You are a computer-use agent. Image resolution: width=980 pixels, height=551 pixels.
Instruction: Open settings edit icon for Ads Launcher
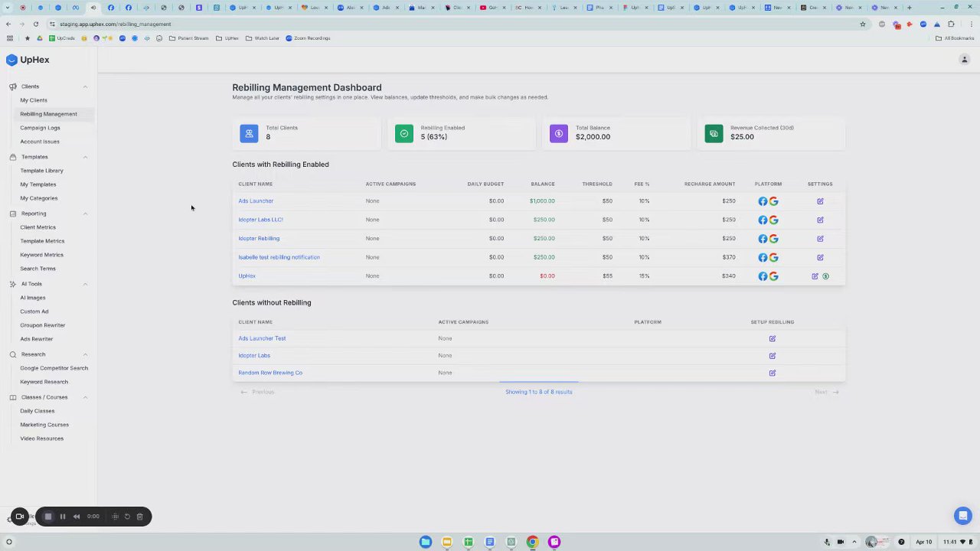point(820,201)
